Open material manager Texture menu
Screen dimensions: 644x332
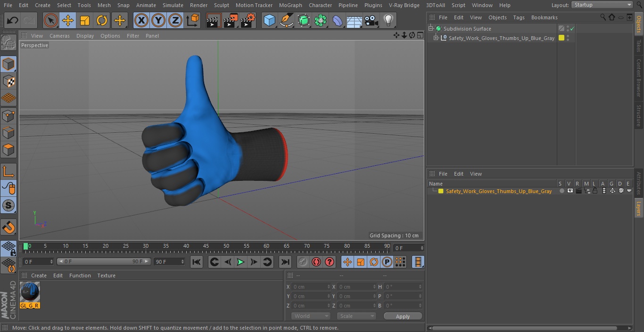(x=106, y=275)
